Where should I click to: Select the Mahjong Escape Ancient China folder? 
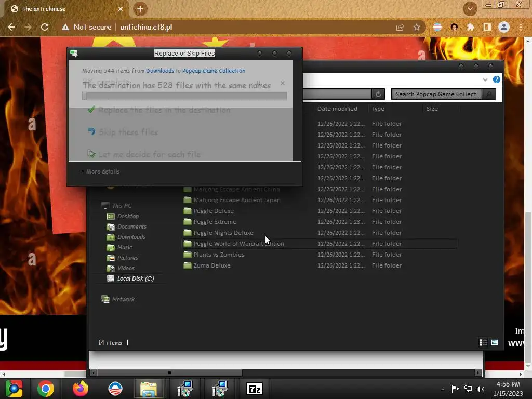pyautogui.click(x=236, y=189)
